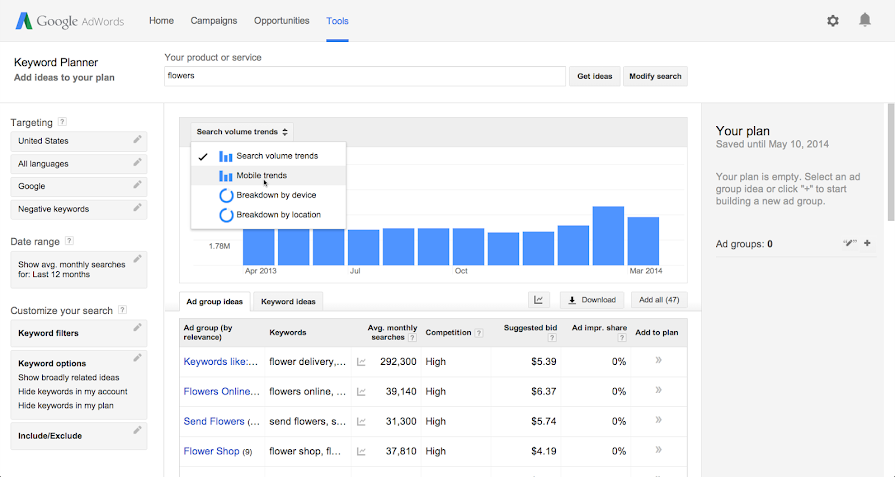Open the Date range help icon

(x=69, y=241)
